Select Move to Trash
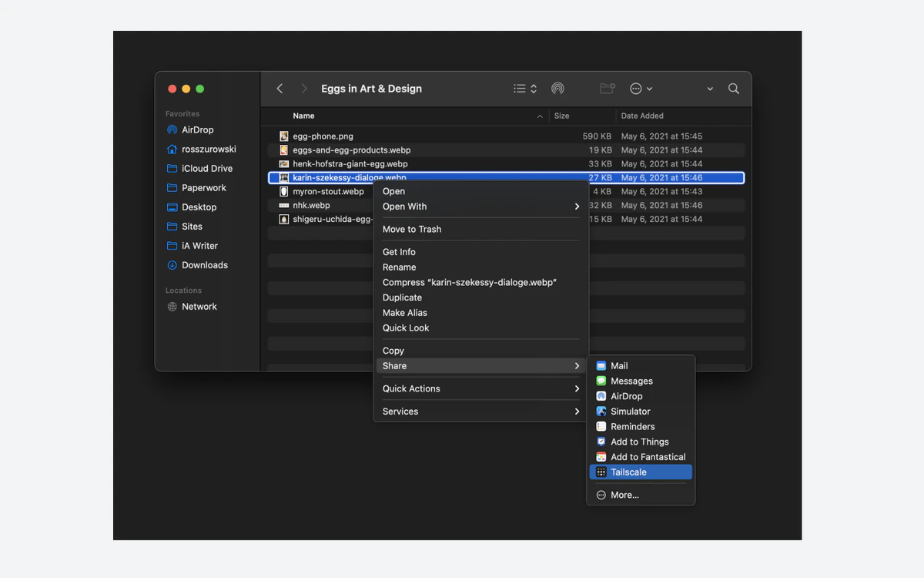This screenshot has width=924, height=578. point(481,229)
